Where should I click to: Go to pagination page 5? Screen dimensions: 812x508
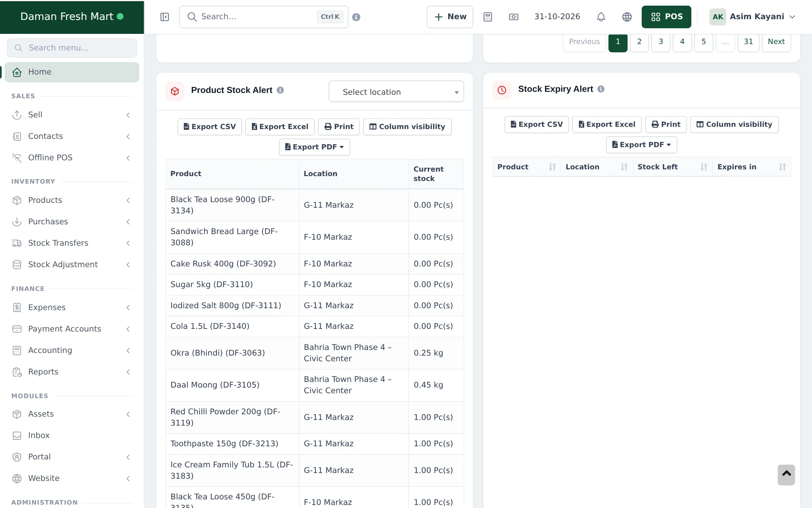coord(703,42)
